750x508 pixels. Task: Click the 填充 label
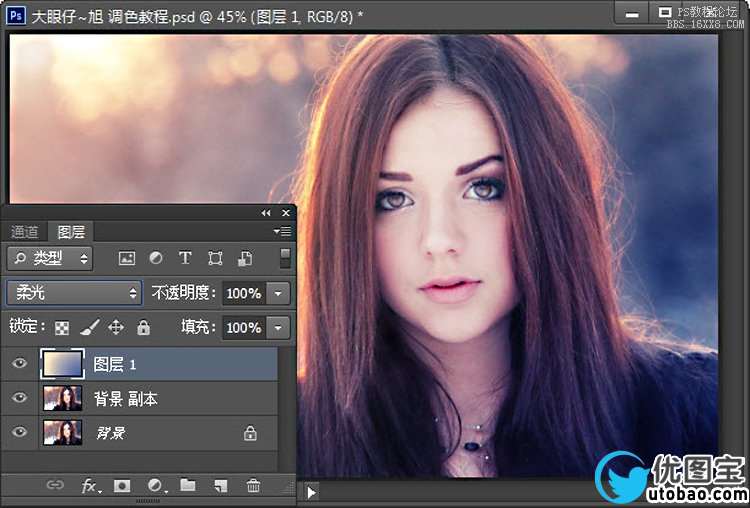[198, 328]
